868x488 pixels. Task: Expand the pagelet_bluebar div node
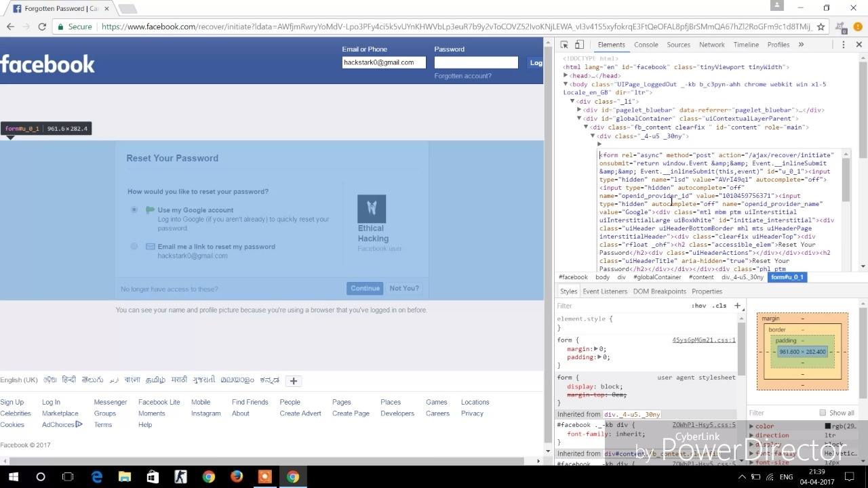pyautogui.click(x=579, y=110)
